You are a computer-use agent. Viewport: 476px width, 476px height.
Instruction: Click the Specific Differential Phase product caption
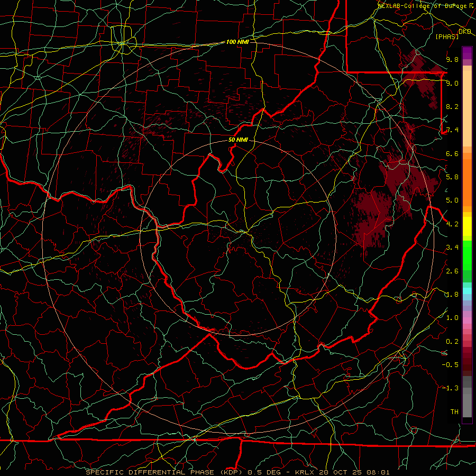pyautogui.click(x=237, y=472)
